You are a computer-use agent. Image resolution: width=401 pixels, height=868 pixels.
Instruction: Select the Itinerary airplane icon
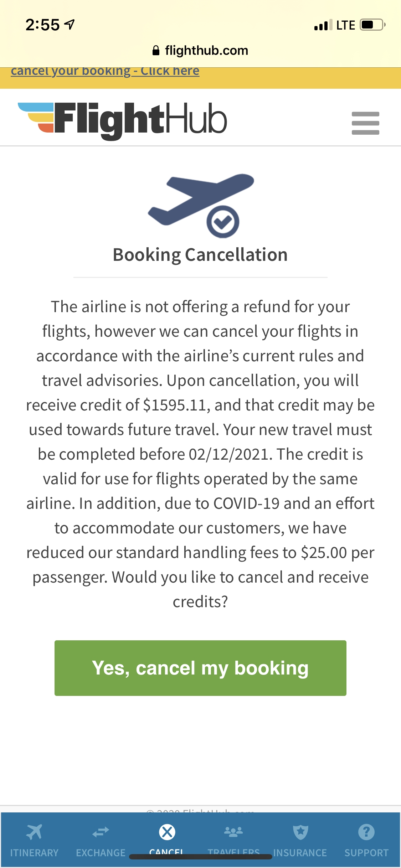coord(34,831)
